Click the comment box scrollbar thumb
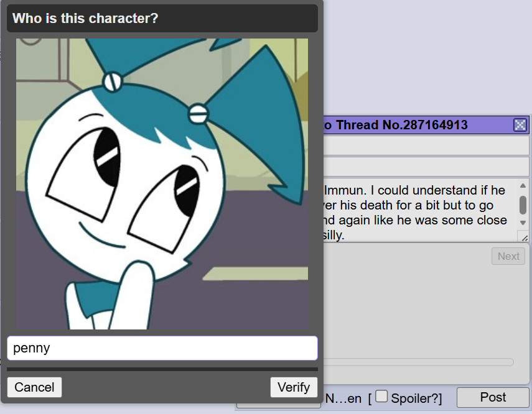This screenshot has width=532, height=414. (x=523, y=205)
